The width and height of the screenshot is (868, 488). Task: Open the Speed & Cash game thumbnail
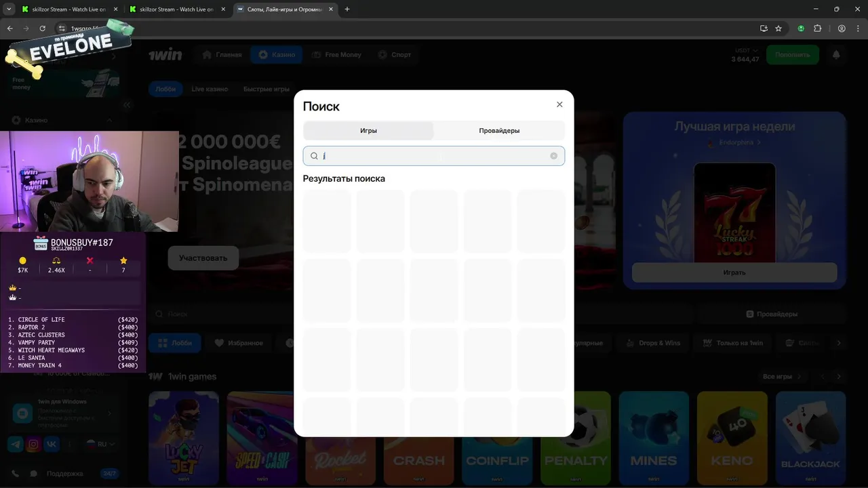(x=262, y=437)
